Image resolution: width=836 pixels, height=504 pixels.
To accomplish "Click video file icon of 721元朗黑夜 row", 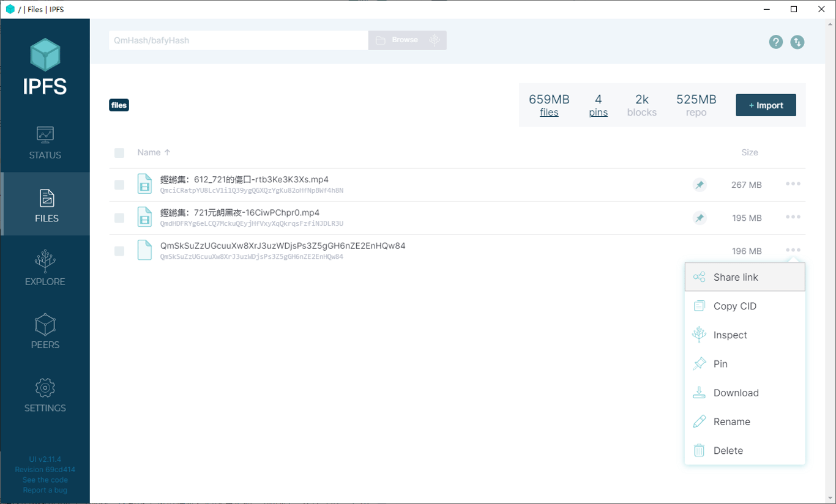I will click(144, 217).
